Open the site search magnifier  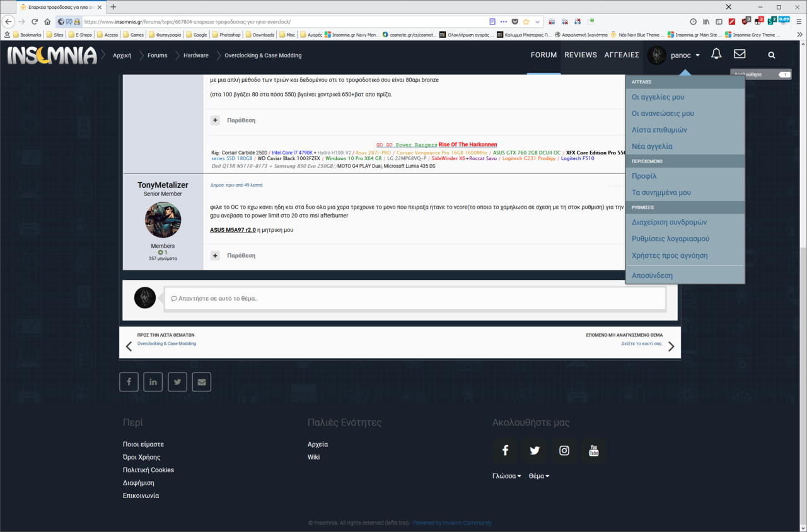[772, 55]
